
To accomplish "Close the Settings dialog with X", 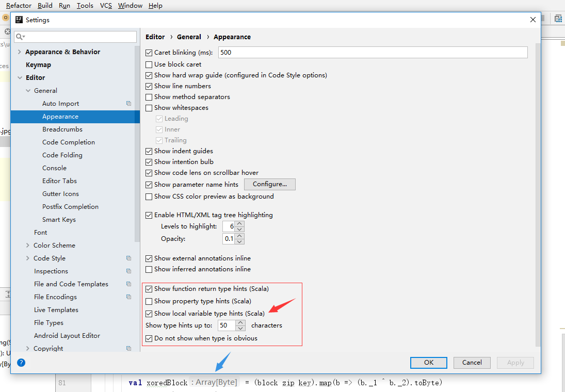I will click(533, 20).
